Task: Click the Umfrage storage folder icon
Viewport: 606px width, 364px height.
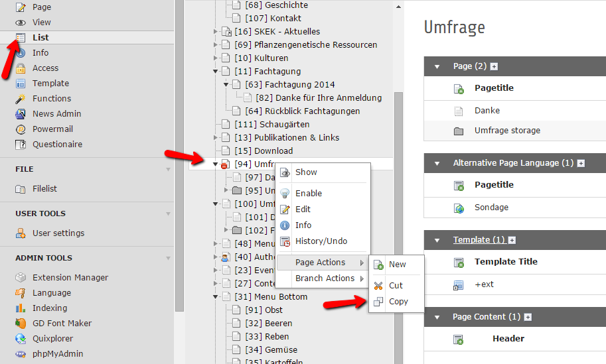Action: pos(459,131)
